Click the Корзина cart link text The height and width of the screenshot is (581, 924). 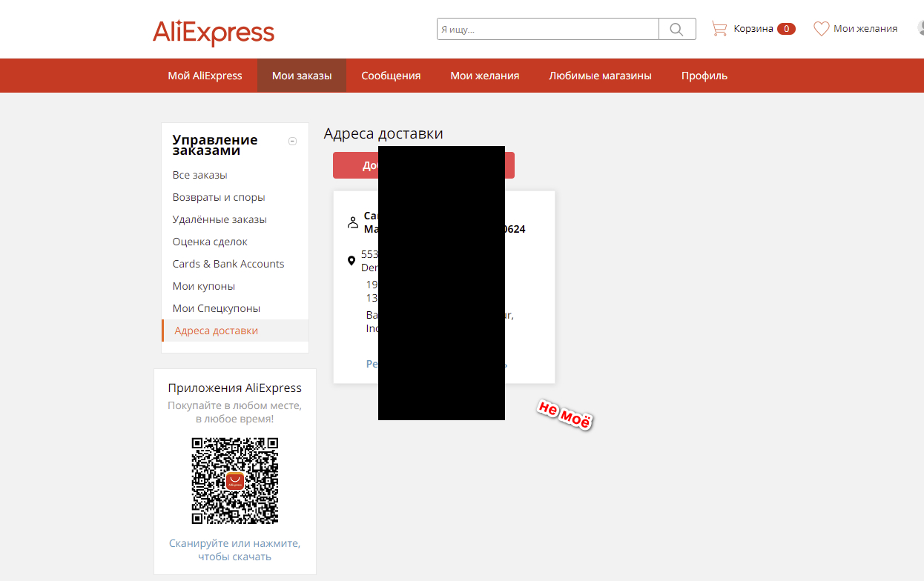(x=753, y=29)
